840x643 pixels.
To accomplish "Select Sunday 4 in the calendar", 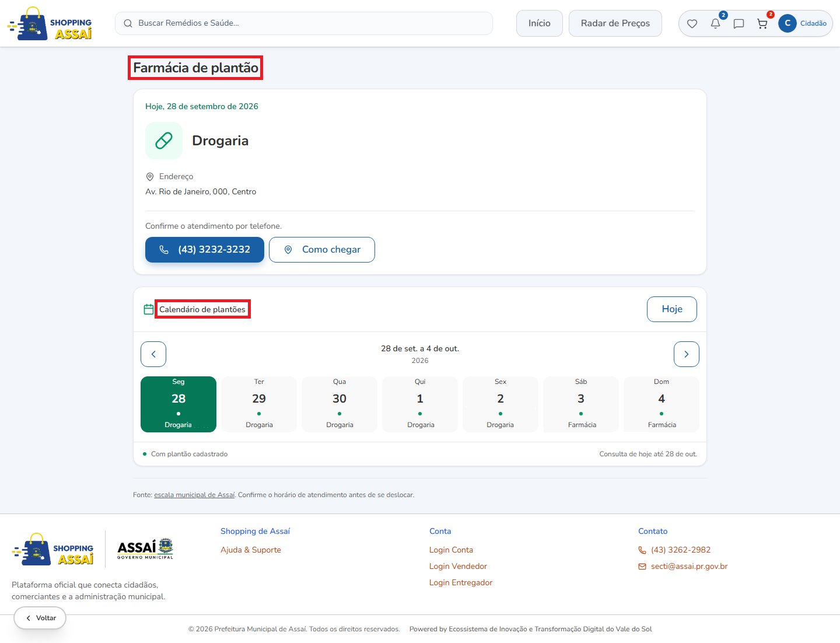I will 661,404.
